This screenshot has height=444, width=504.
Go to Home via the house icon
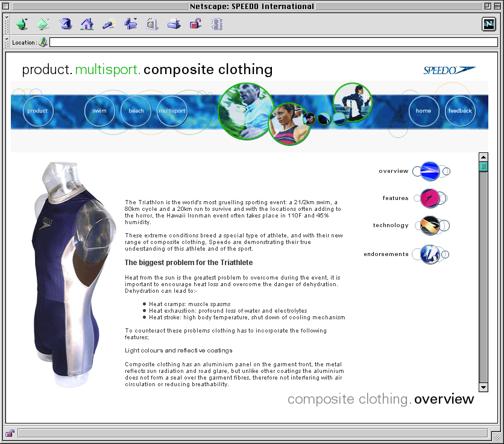click(x=87, y=24)
